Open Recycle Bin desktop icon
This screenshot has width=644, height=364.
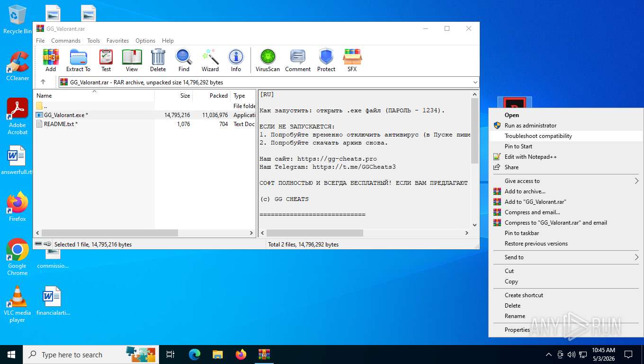(18, 19)
